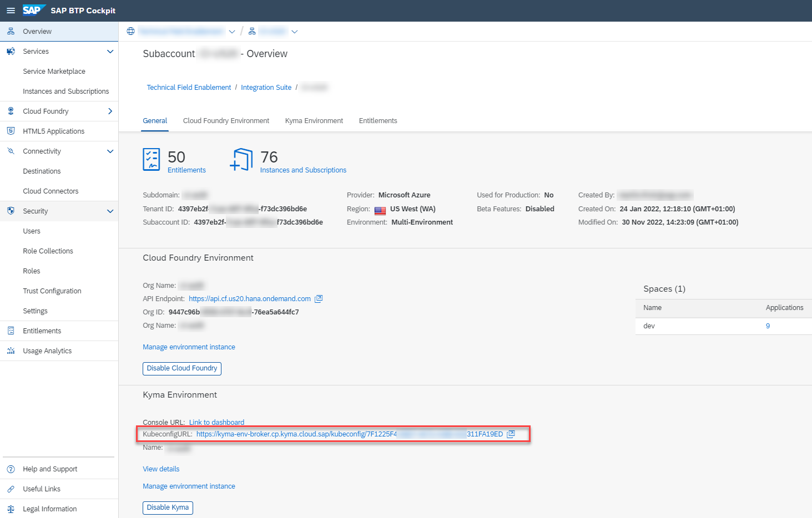
Task: Click the Disable Cloud Foundry button
Action: pos(182,368)
